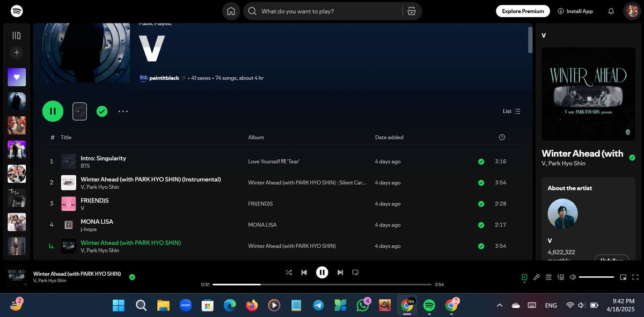Open Lyrics microphone icon
The width and height of the screenshot is (644, 317).
[536, 277]
